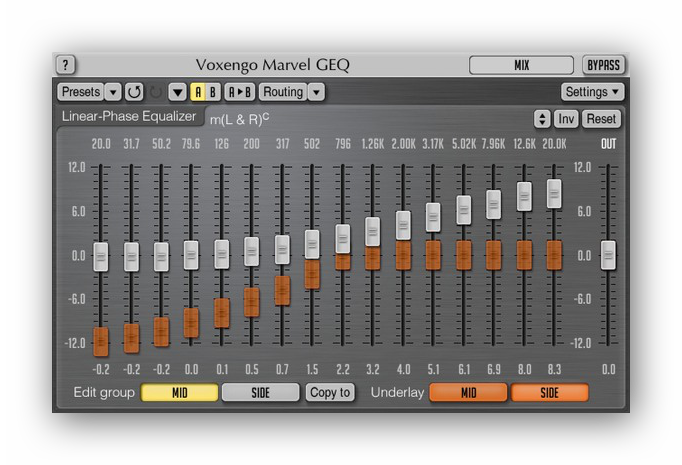
Task: Click the 200 Hz band white fader
Action: click(x=252, y=251)
